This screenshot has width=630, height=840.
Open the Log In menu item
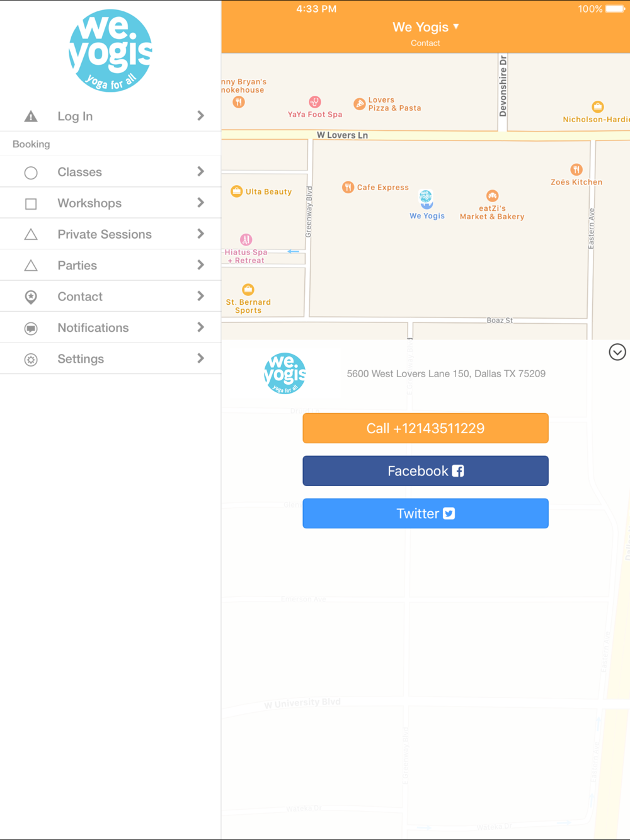coord(110,116)
